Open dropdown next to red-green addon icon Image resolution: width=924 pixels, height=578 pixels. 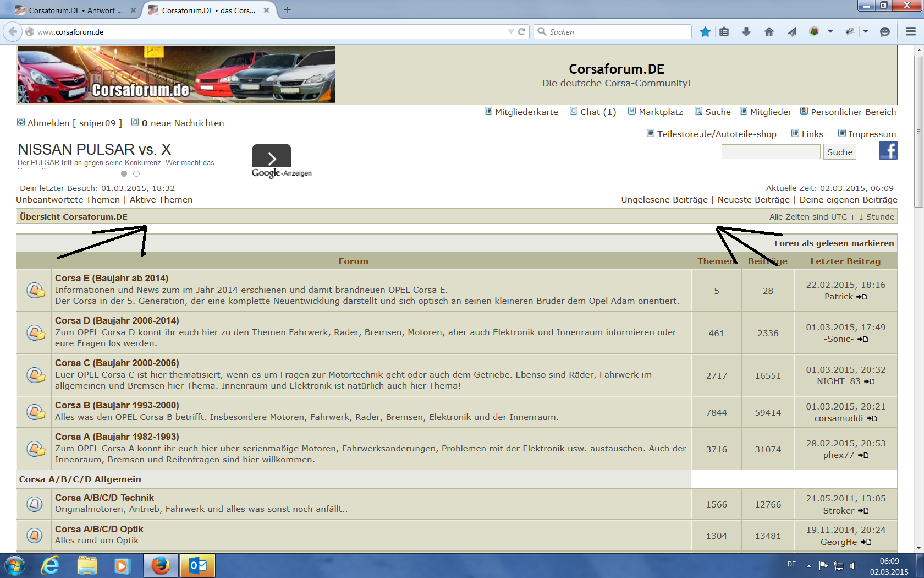831,32
